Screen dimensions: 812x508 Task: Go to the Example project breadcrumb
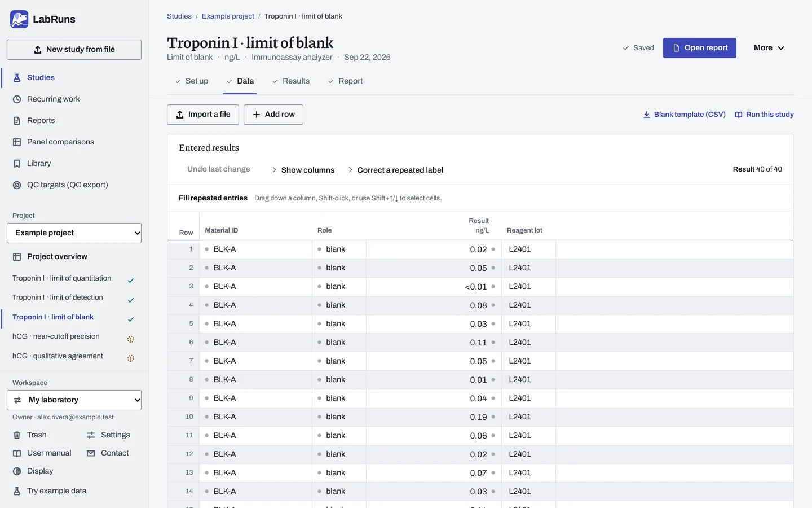pos(228,16)
